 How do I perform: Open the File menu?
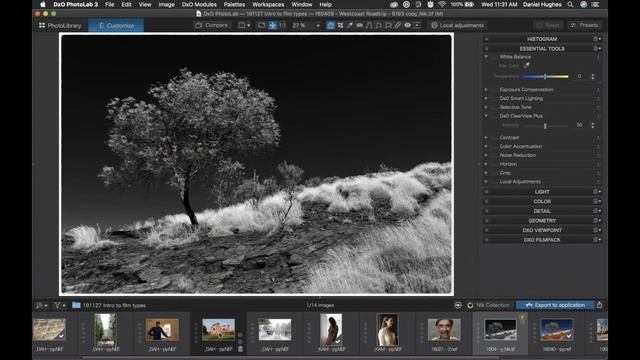[x=109, y=4]
